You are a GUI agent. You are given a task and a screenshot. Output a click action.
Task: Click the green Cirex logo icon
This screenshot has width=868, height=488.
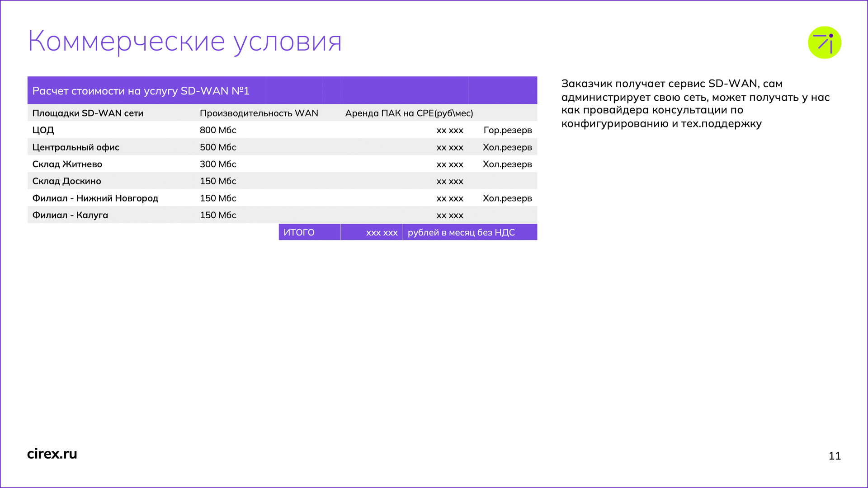coord(824,42)
